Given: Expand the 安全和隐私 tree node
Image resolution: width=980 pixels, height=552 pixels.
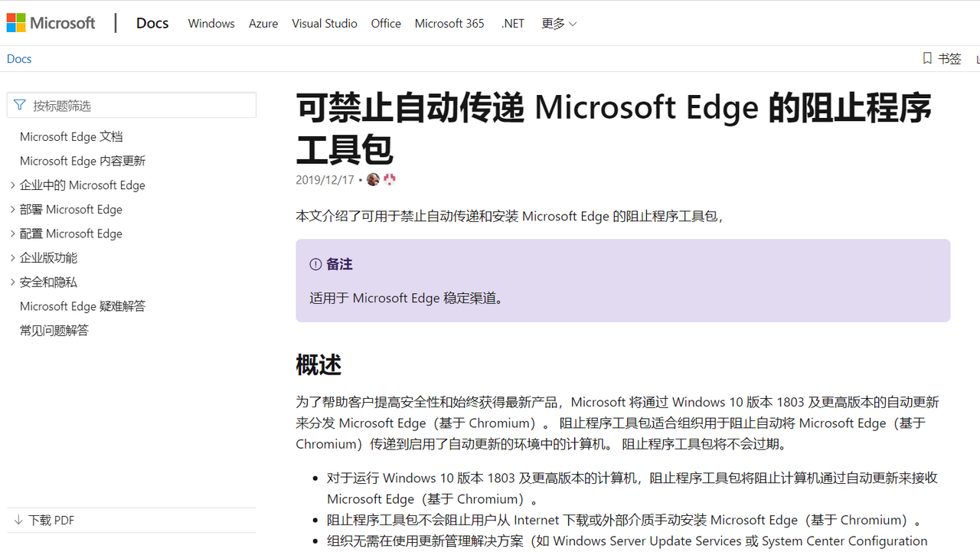Looking at the screenshot, I should [12, 282].
